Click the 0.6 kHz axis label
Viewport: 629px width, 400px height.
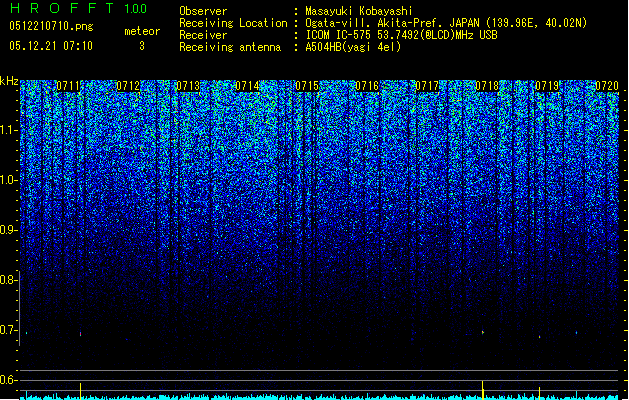pyautogui.click(x=8, y=380)
